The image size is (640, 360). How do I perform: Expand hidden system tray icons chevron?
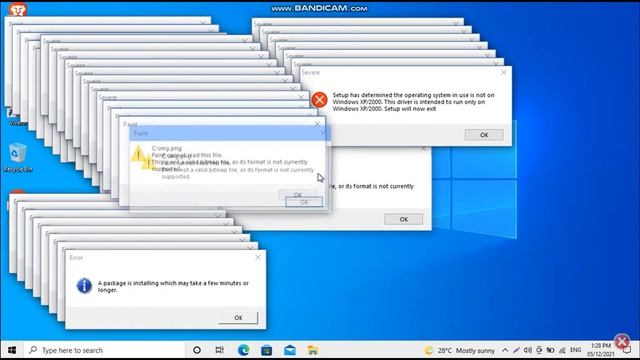(x=505, y=350)
